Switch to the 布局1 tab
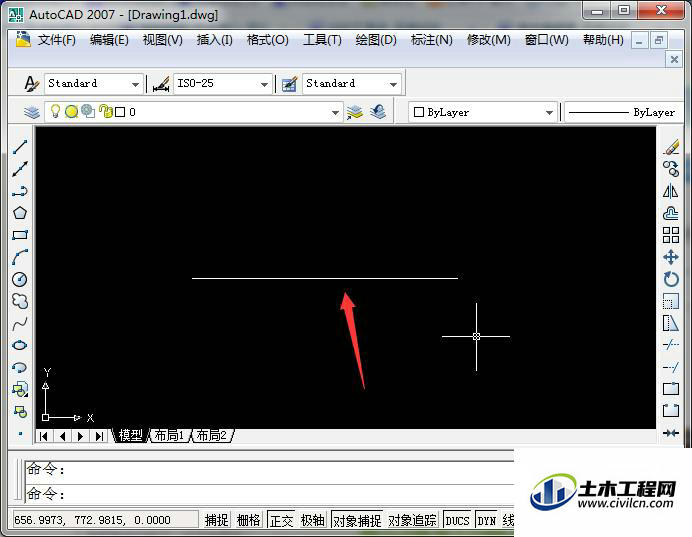 click(x=169, y=436)
